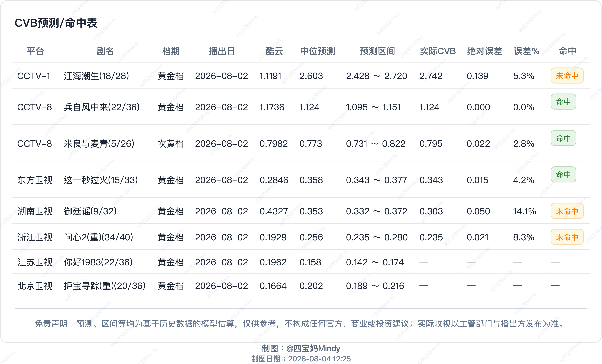Select the 这一秒过火(15/33) cell

[x=101, y=180]
